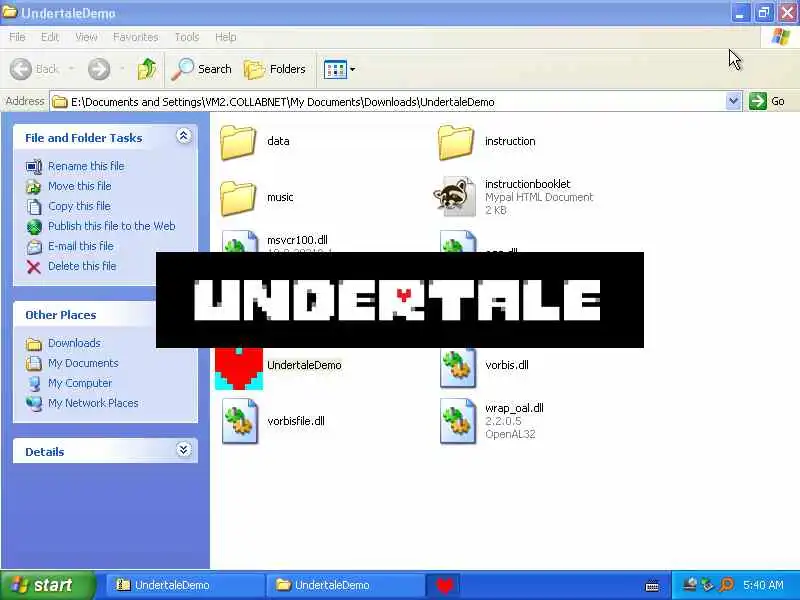
Task: Click the UNDERTALE splash banner
Action: click(x=399, y=300)
